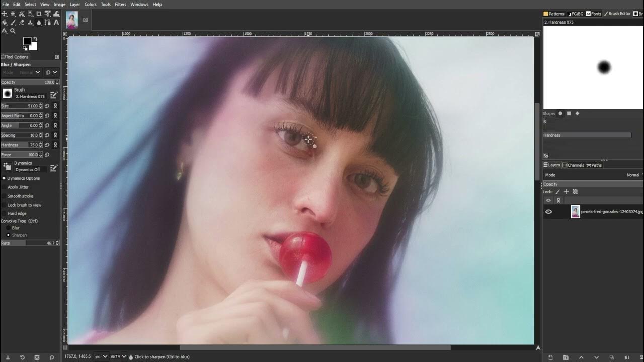Open the Colors menu
This screenshot has height=362, width=644.
tap(91, 4)
